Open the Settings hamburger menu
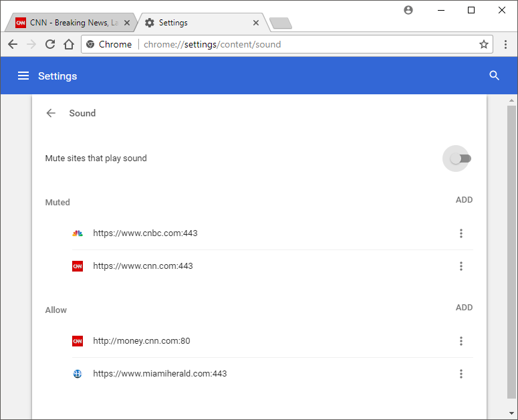Image resolution: width=518 pixels, height=420 pixels. coord(23,76)
